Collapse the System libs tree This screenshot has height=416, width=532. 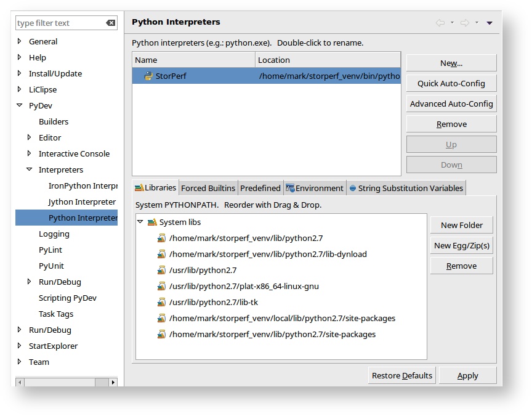[140, 222]
